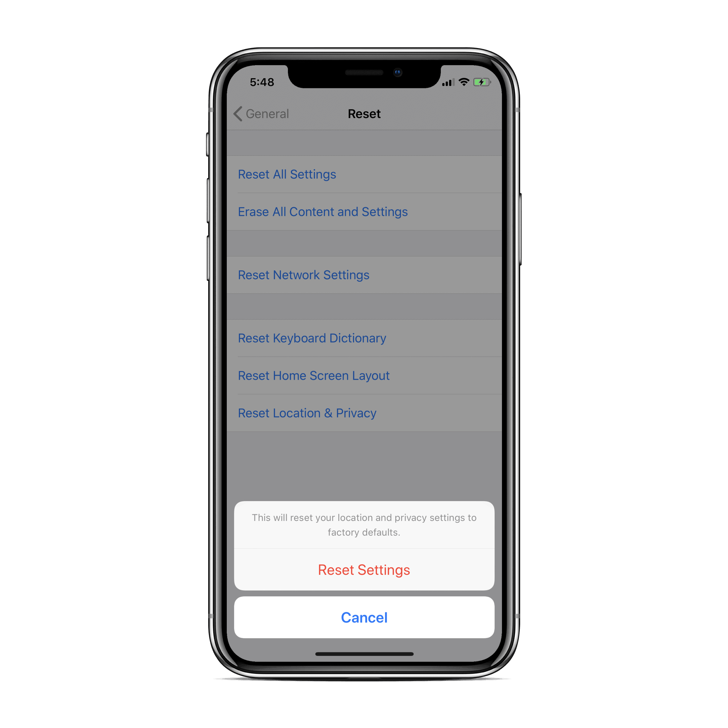Select Reset All Settings option
Viewport: 728px width, 728px height.
[287, 174]
